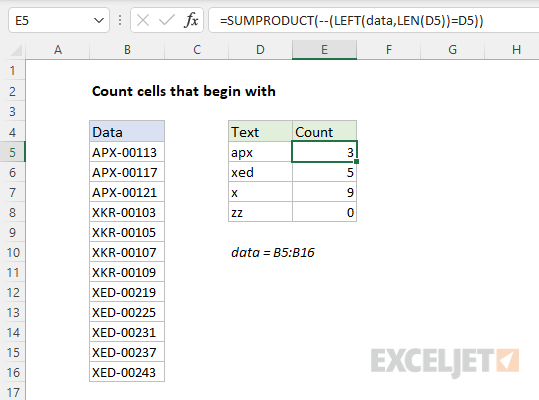Open the Insert Function fx dialog

191,21
